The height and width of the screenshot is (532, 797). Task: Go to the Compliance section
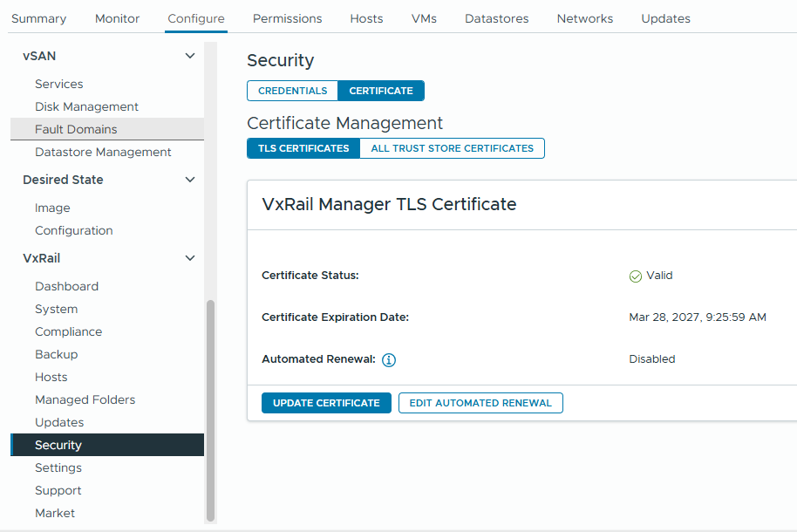point(68,331)
